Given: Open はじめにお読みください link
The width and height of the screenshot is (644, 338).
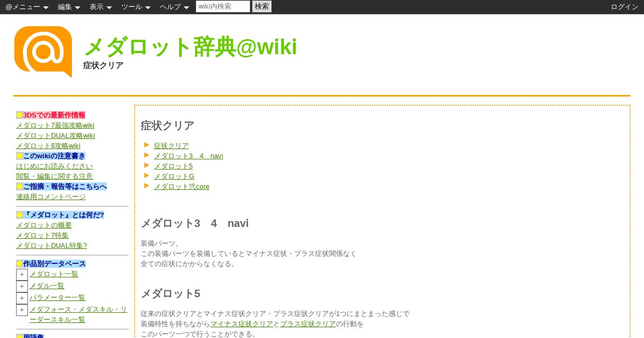Looking at the screenshot, I should [54, 166].
